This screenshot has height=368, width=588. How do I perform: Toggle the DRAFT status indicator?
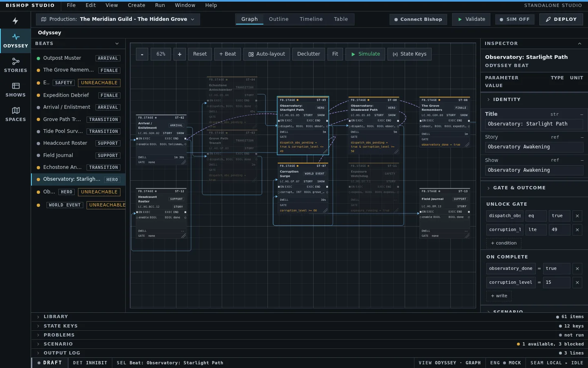(49, 363)
